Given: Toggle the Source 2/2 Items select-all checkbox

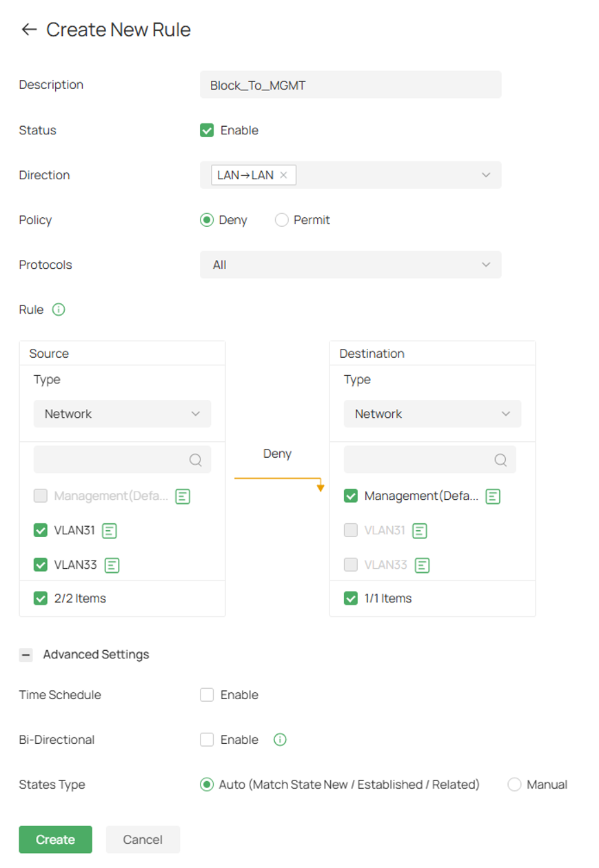Looking at the screenshot, I should pos(41,598).
